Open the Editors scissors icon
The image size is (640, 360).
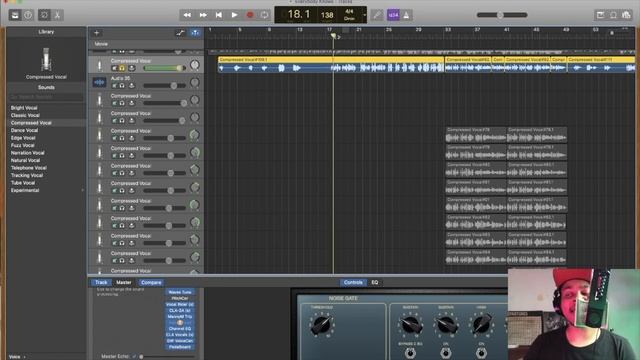57,15
